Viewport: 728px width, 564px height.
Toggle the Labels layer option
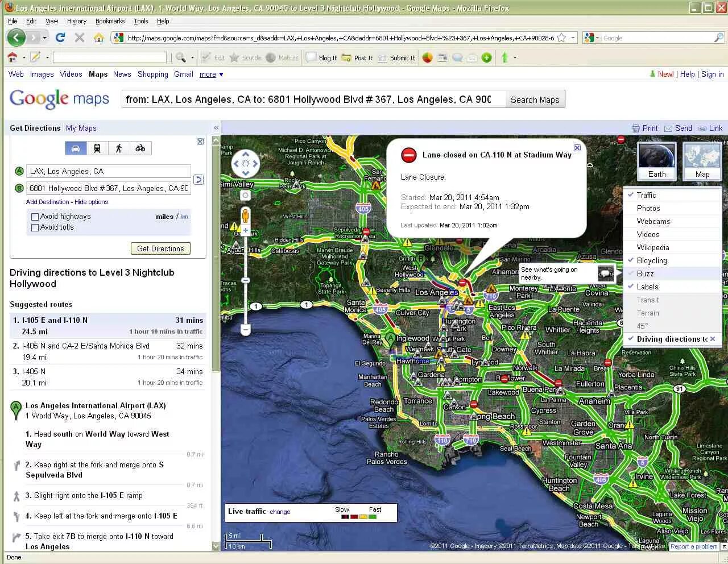click(672, 287)
